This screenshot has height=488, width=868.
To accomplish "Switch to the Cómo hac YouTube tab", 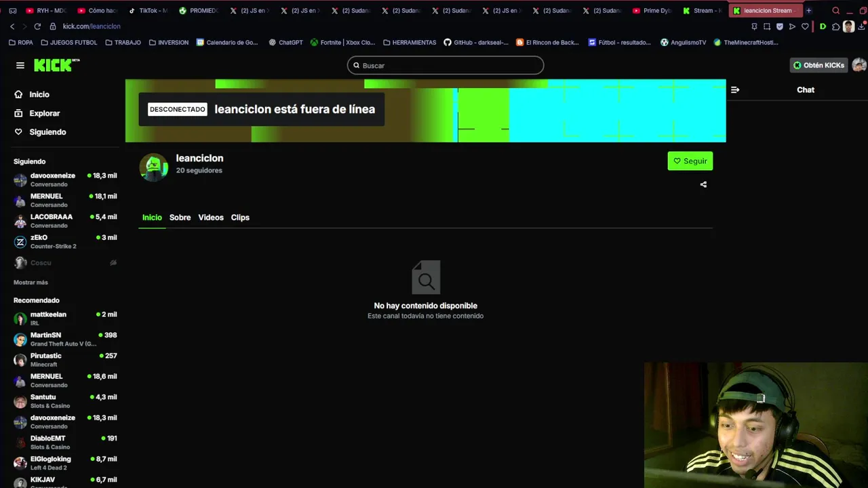I will pyautogui.click(x=97, y=10).
